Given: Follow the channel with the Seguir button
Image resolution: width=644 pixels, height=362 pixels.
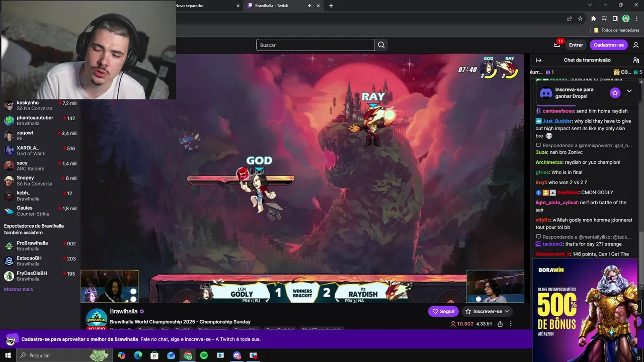Looking at the screenshot, I should click(443, 311).
